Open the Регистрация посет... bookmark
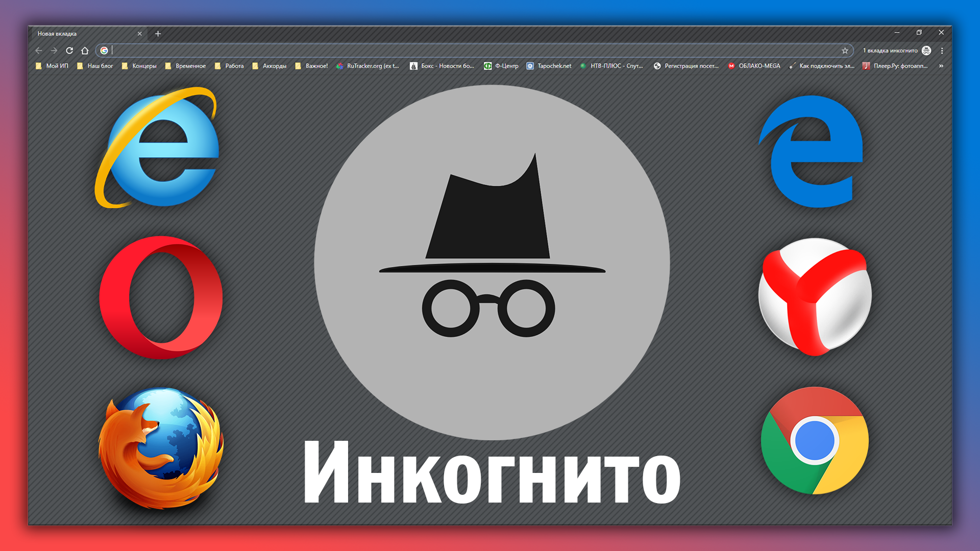 (x=686, y=66)
